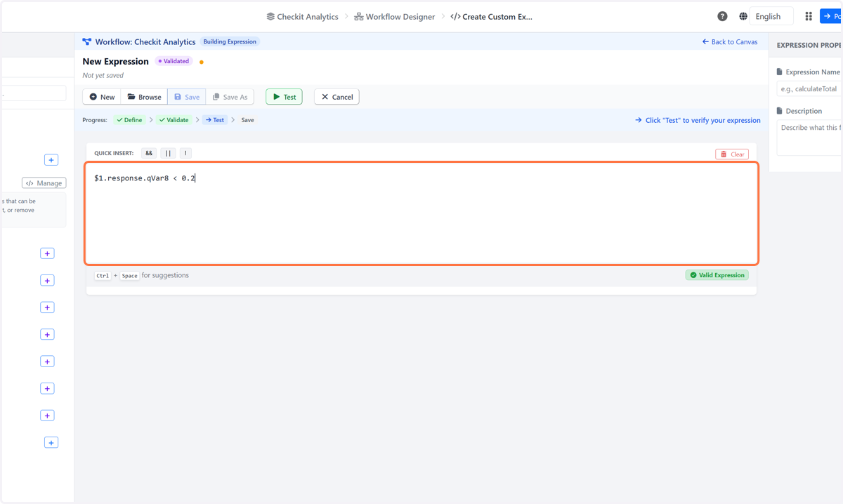This screenshot has height=504, width=843.
Task: Insert the && operator
Action: click(149, 153)
